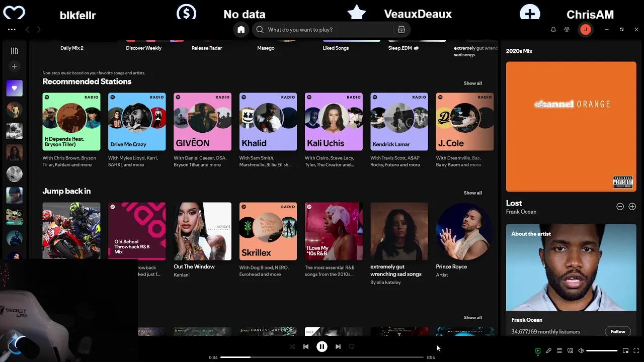Screen dimensions: 644x362
Task: Adjust the volume slider
Action: 602,351
